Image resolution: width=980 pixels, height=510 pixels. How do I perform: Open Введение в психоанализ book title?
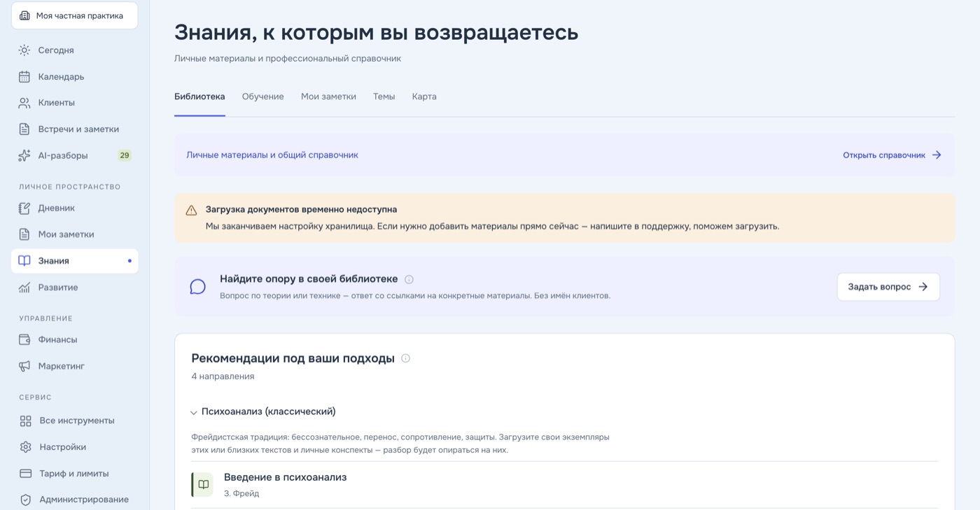click(285, 477)
